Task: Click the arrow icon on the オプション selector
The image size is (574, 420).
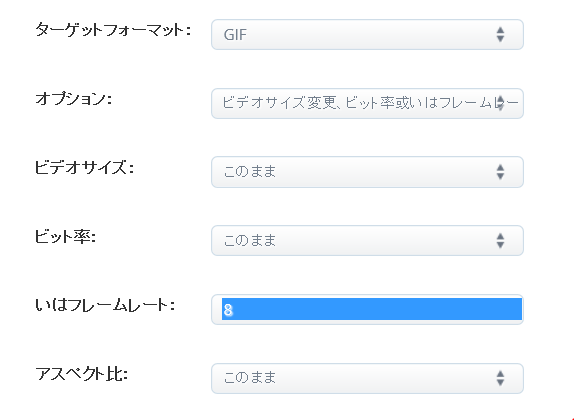Action: tap(500, 103)
